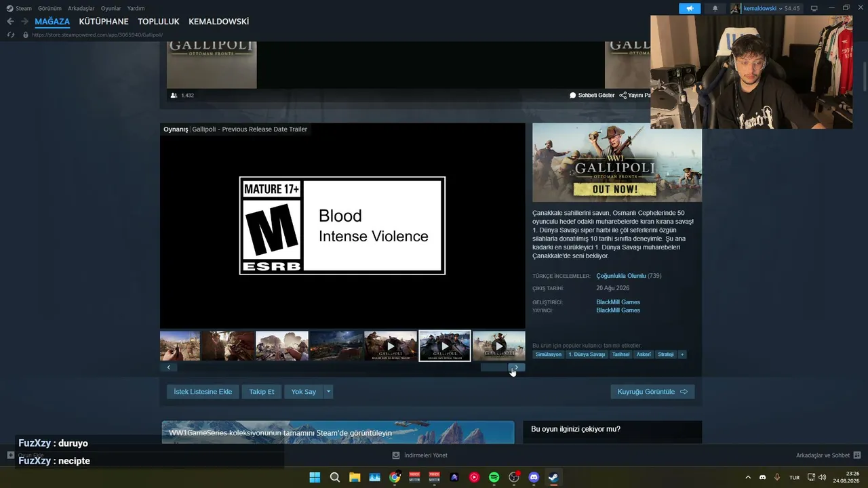Open the notifications bell

[715, 8]
